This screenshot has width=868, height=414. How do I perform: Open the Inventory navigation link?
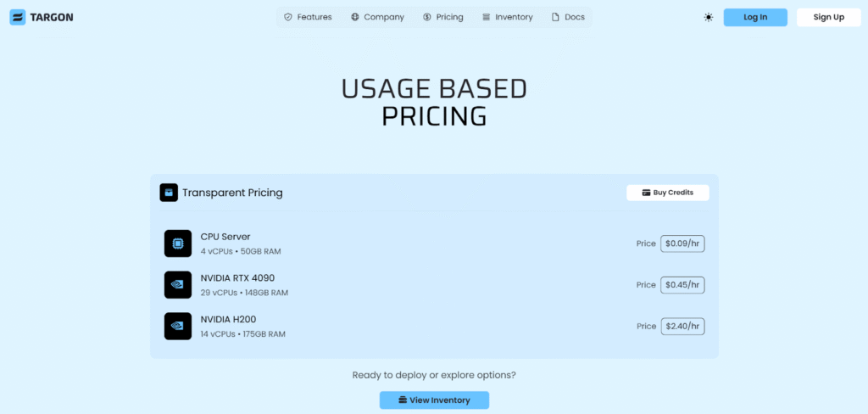507,17
